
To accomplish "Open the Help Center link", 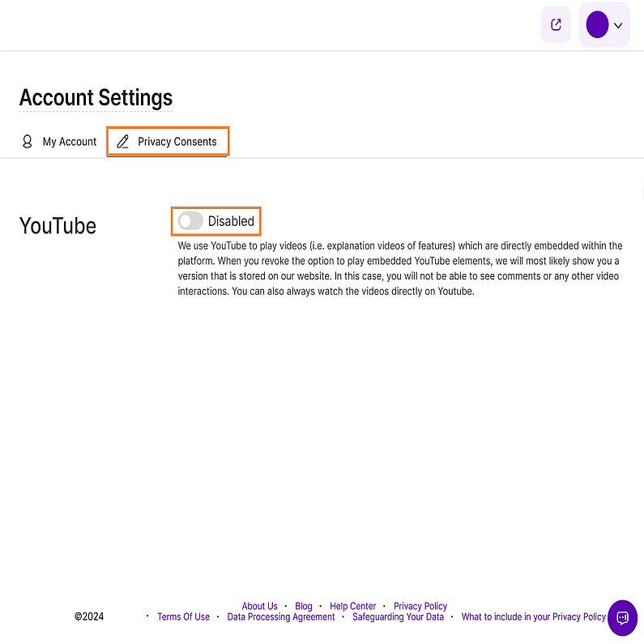I will (x=353, y=606).
